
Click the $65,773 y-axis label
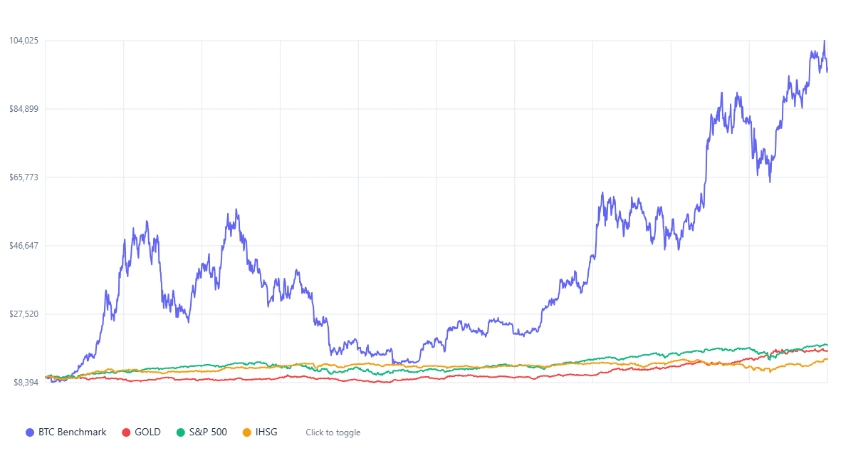pyautogui.click(x=23, y=177)
